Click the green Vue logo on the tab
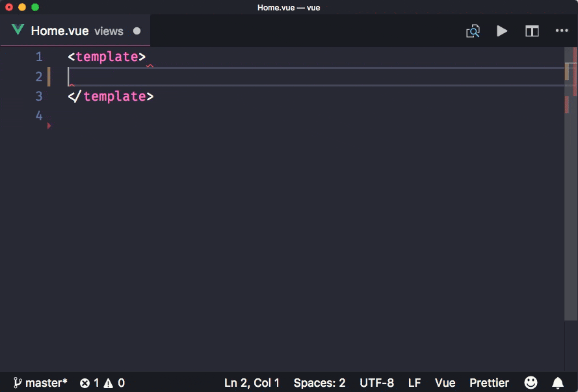The height and width of the screenshot is (392, 578). click(x=18, y=31)
